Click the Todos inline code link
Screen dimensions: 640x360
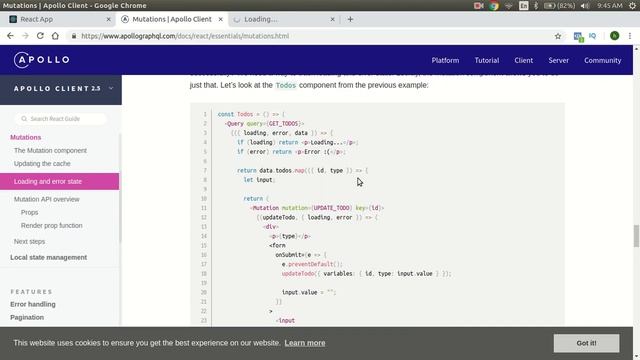point(286,85)
